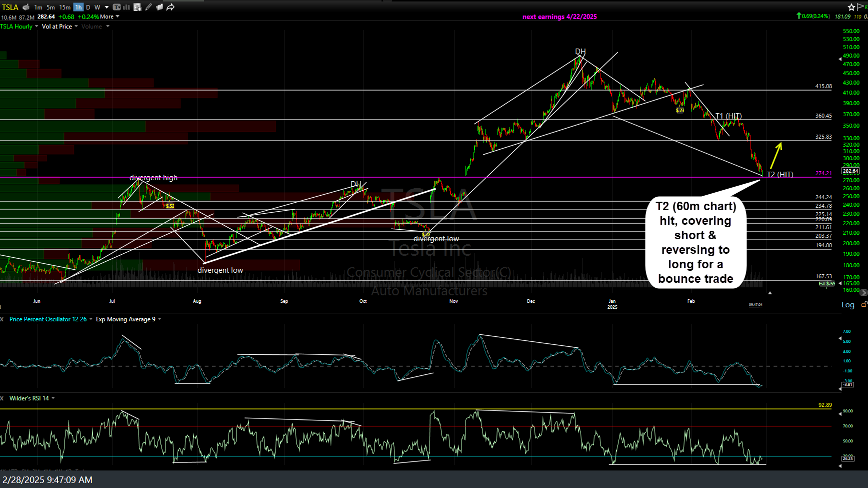Click the share chart arrow icon
This screenshot has height=488, width=868.
click(170, 7)
